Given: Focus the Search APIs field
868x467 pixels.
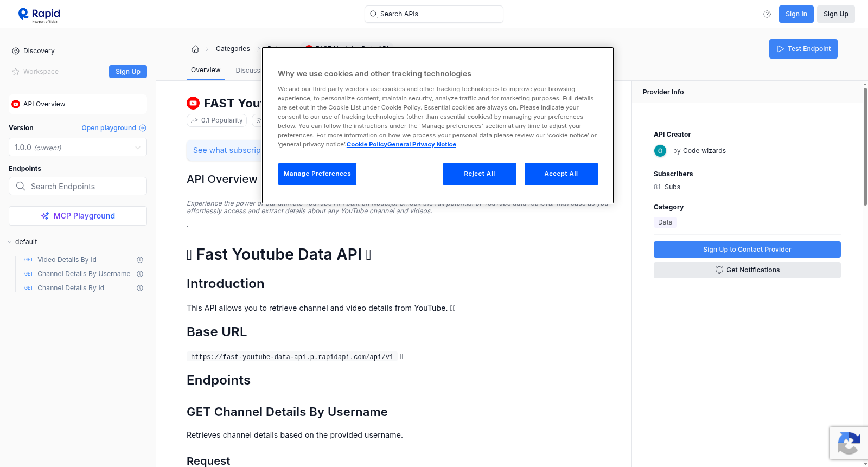Looking at the screenshot, I should point(434,14).
